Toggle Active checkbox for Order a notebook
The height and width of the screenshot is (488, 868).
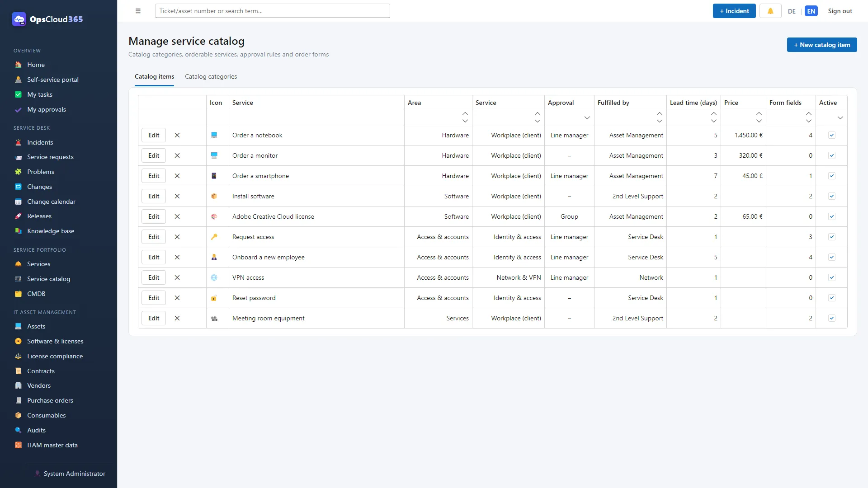(832, 135)
